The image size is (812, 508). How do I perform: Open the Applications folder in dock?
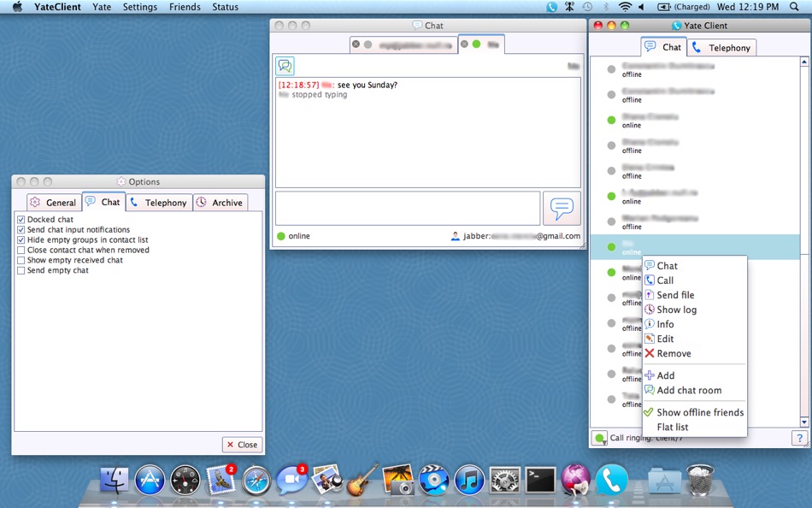pos(665,481)
